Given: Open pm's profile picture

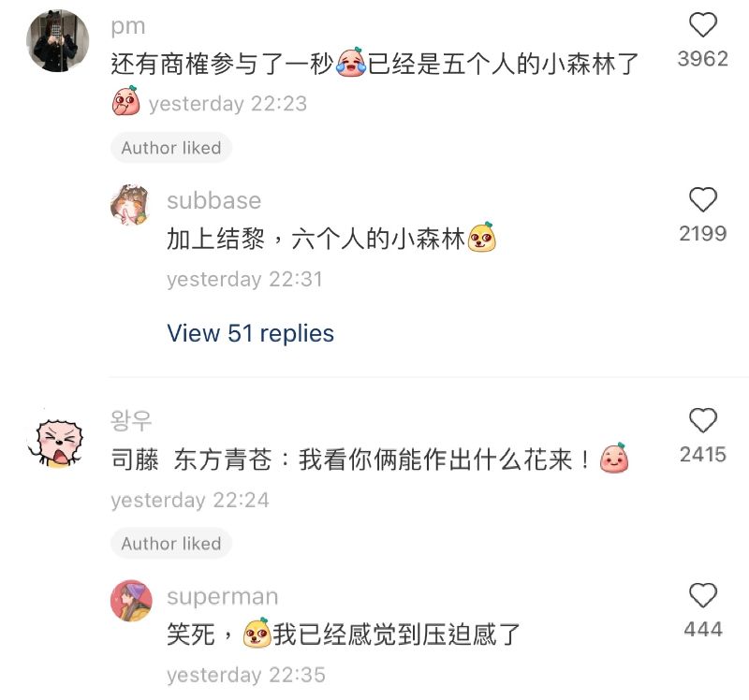Looking at the screenshot, I should 57,41.
